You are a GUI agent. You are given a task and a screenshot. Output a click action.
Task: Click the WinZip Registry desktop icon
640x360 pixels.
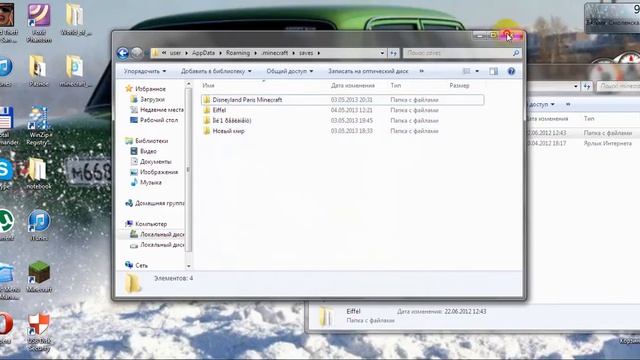[39, 126]
